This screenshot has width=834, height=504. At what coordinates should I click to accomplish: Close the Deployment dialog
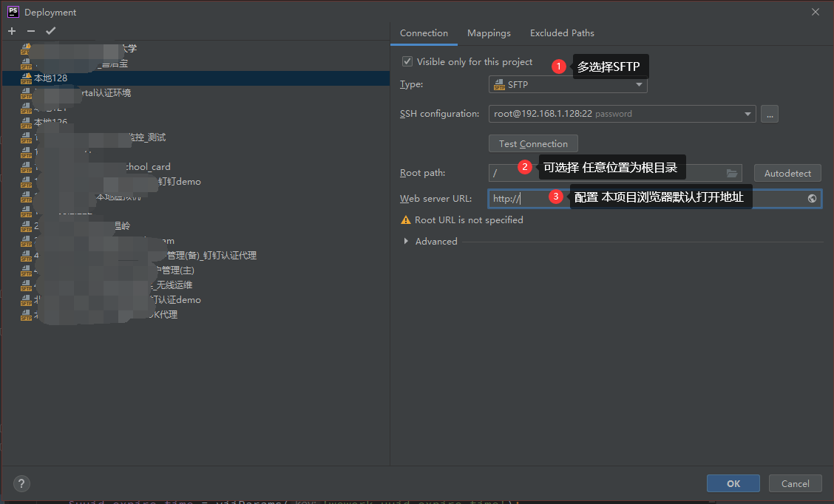tap(816, 12)
